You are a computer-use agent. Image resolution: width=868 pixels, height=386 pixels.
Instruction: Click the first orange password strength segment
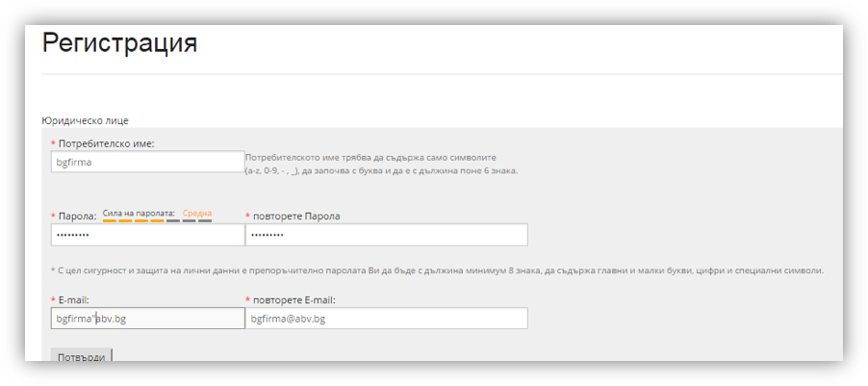click(x=110, y=220)
